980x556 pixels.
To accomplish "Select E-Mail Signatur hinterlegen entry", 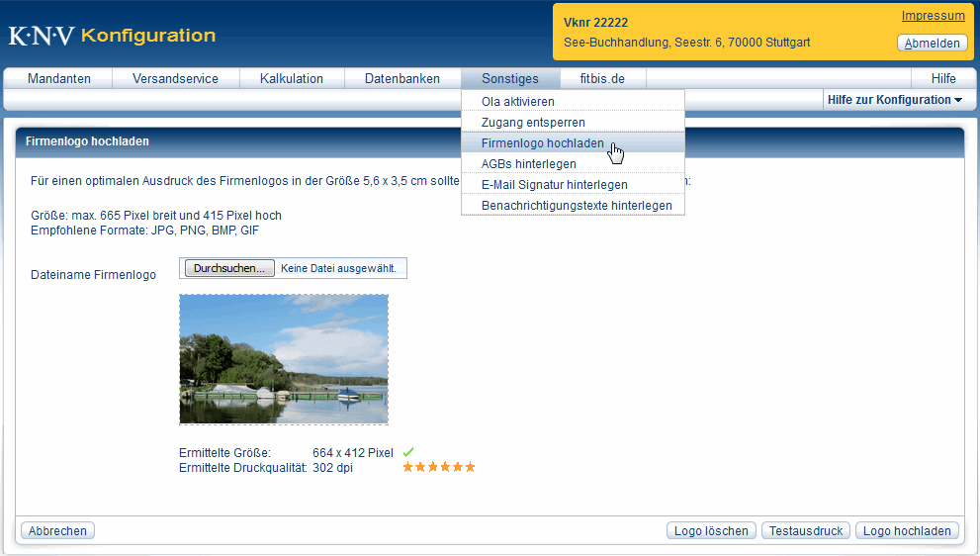I will [554, 185].
